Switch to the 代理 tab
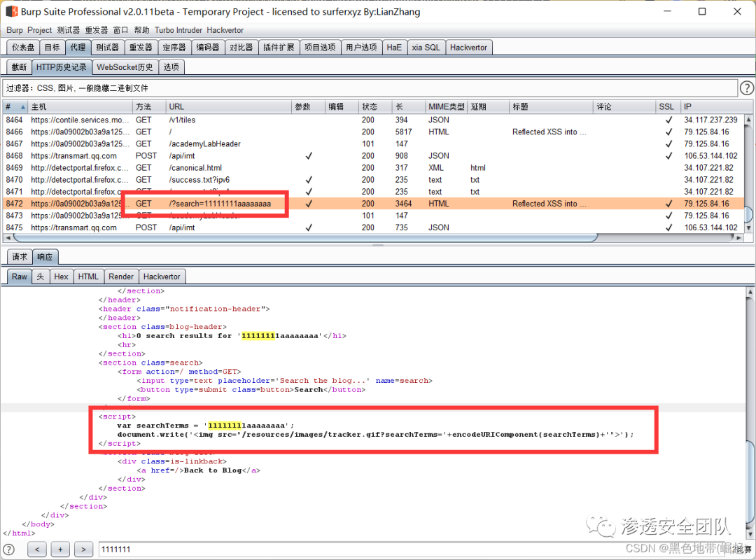Screen dimensions: 756x560 pyautogui.click(x=78, y=48)
